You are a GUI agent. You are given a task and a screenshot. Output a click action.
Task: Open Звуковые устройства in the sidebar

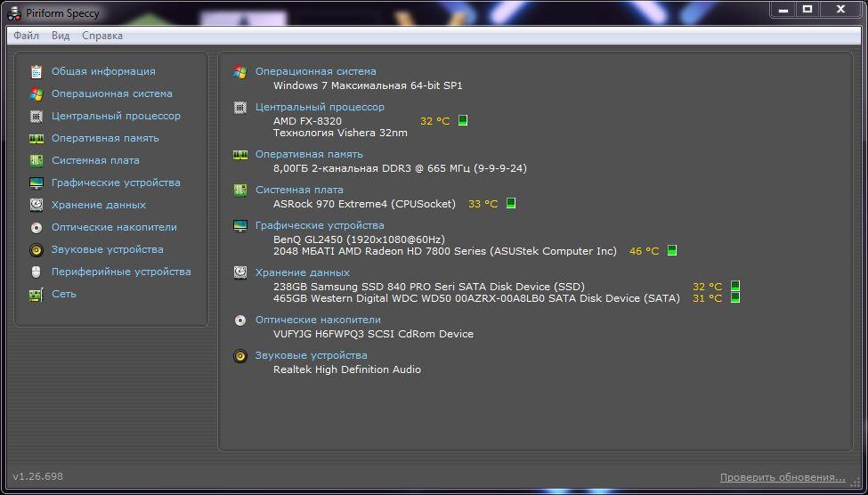[x=108, y=249]
